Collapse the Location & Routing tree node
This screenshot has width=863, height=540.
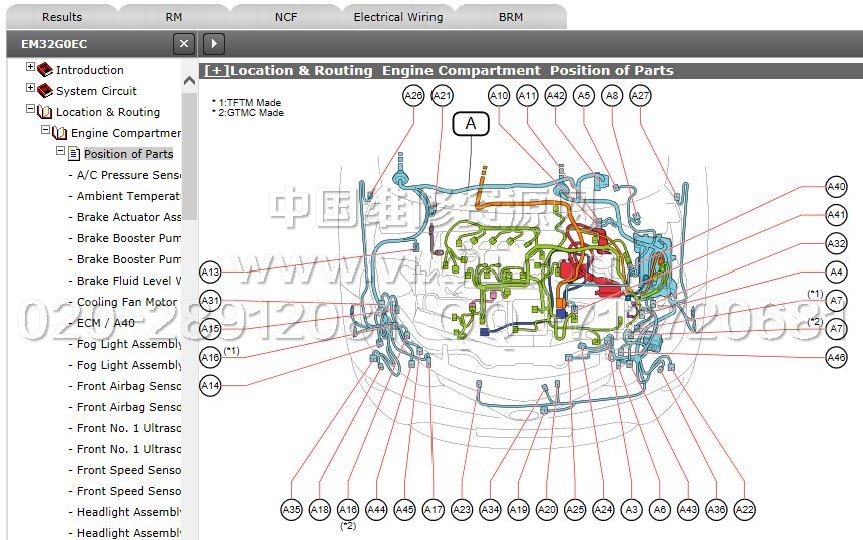(x=30, y=110)
